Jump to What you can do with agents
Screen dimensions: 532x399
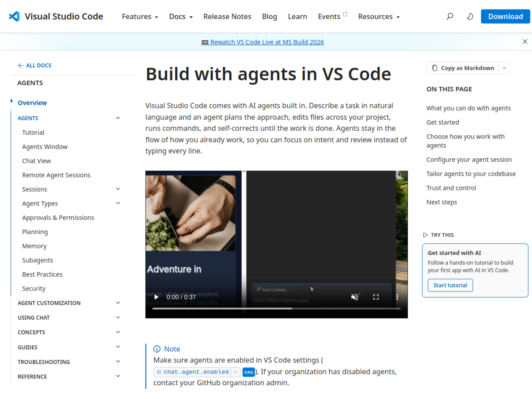469,108
